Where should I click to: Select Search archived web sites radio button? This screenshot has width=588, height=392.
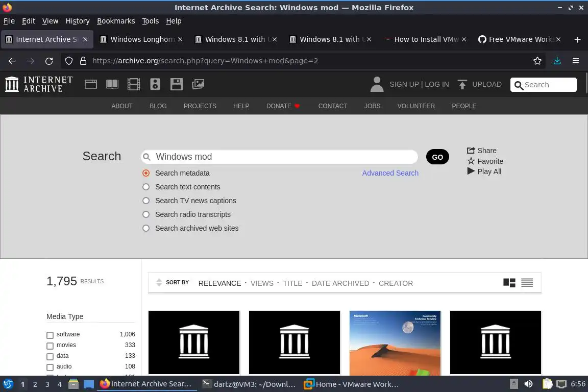pyautogui.click(x=146, y=228)
